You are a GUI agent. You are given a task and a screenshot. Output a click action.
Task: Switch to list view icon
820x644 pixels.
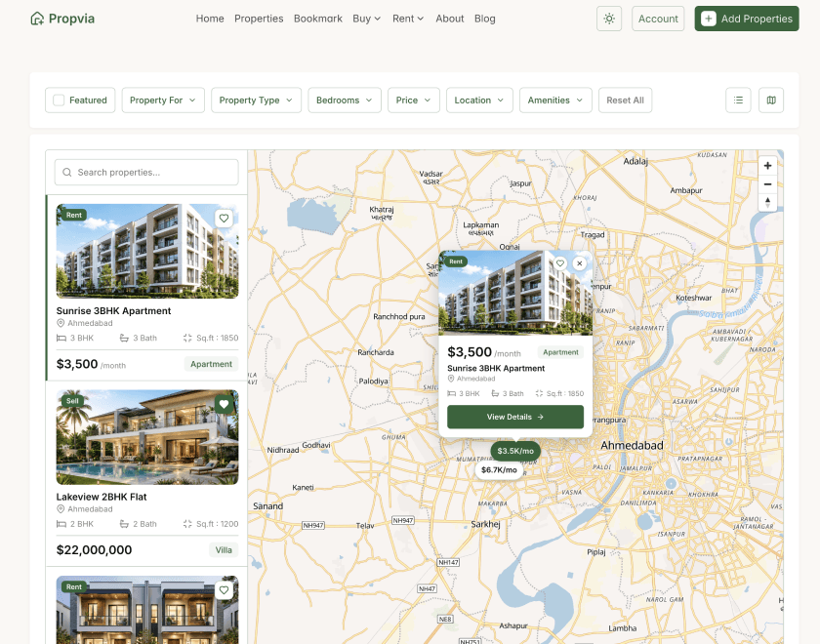pos(738,100)
